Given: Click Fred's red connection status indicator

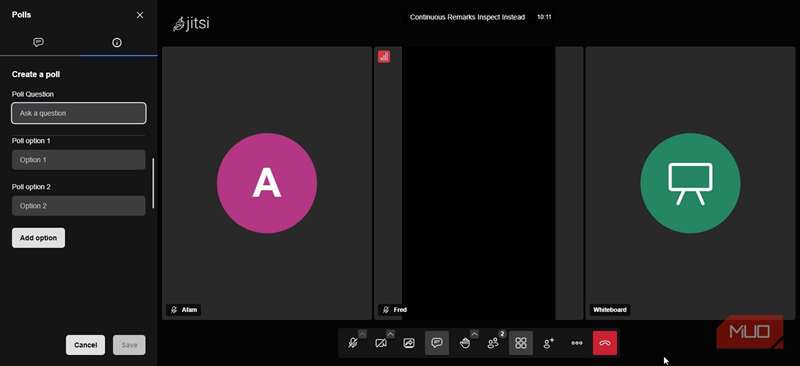Looking at the screenshot, I should [384, 57].
